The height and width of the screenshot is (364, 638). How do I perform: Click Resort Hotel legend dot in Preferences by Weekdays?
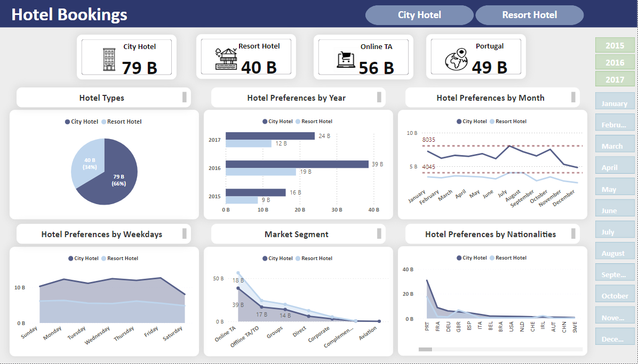pyautogui.click(x=104, y=258)
